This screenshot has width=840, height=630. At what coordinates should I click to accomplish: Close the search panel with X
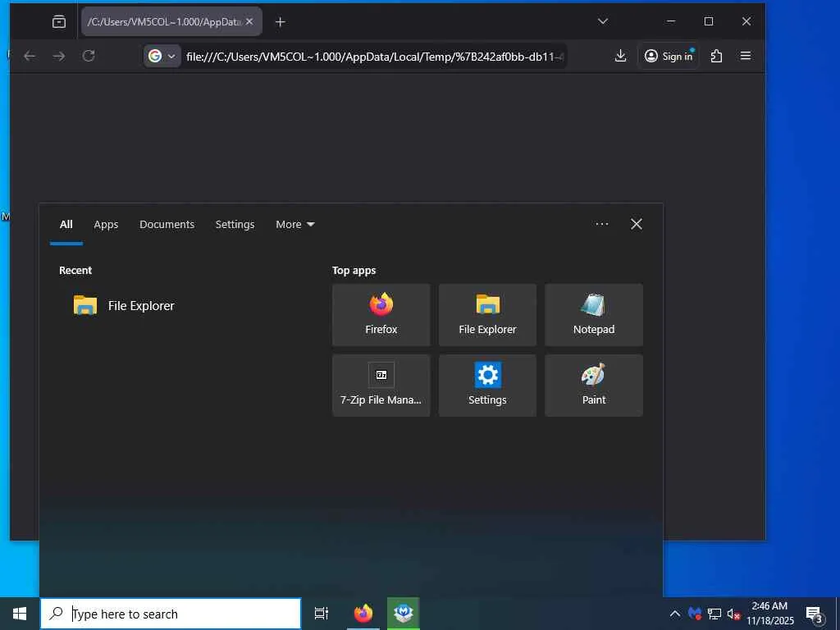pos(636,224)
